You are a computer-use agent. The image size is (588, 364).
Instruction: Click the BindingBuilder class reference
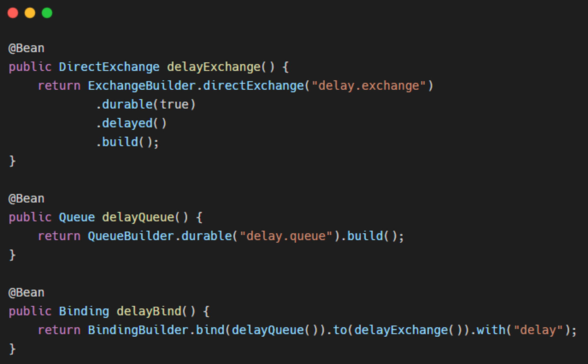(x=138, y=330)
